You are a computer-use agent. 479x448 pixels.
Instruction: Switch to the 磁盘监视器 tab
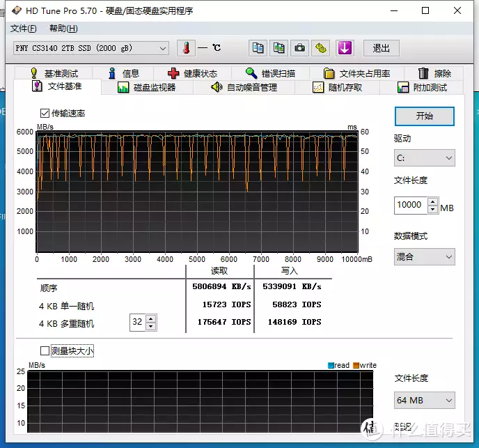[x=147, y=88]
